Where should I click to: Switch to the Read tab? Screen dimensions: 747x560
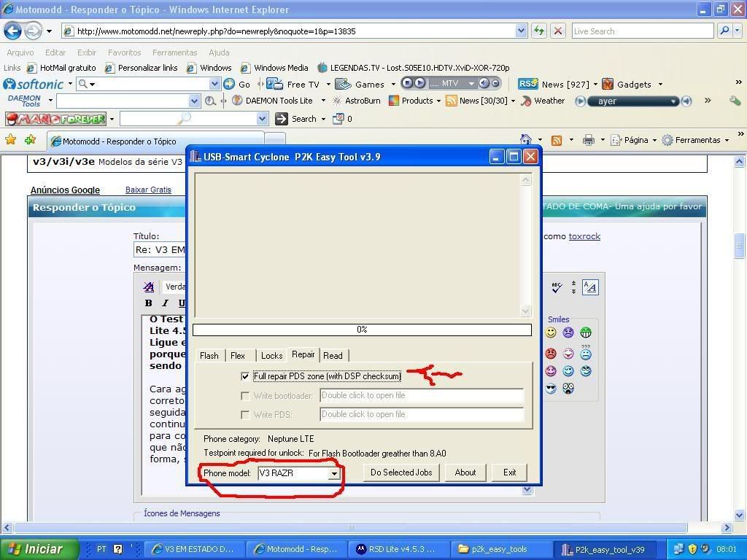[333, 356]
